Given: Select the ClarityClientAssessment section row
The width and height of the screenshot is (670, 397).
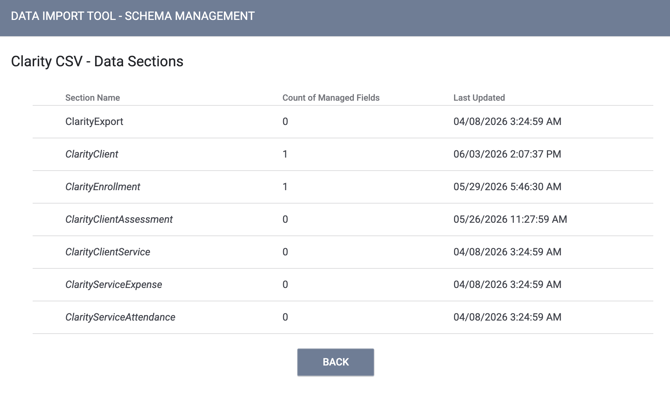Looking at the screenshot, I should (343, 219).
